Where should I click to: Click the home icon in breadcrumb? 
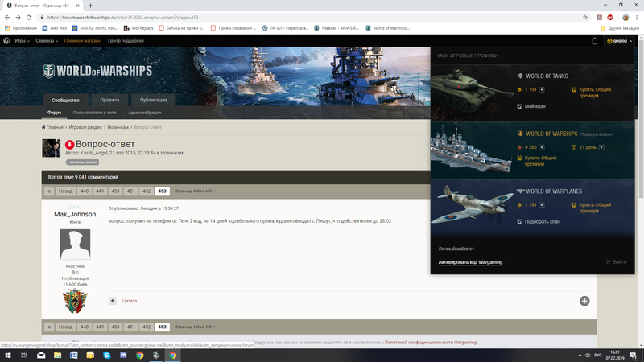point(44,127)
